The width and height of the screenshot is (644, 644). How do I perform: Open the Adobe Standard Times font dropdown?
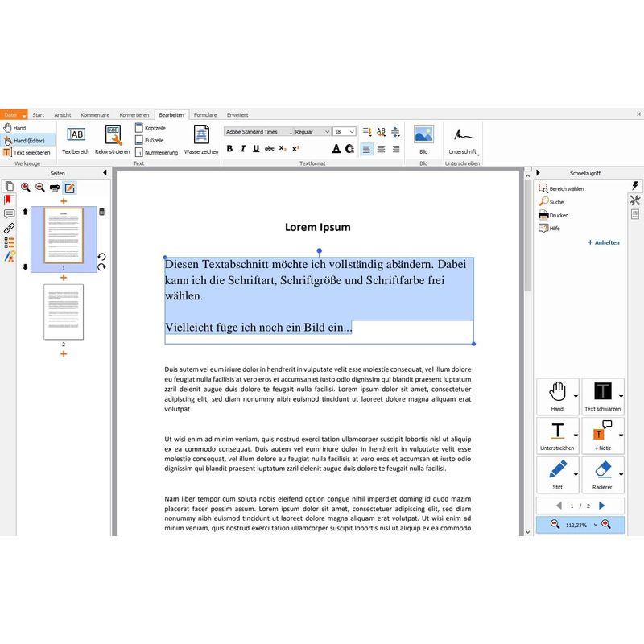pyautogui.click(x=258, y=131)
